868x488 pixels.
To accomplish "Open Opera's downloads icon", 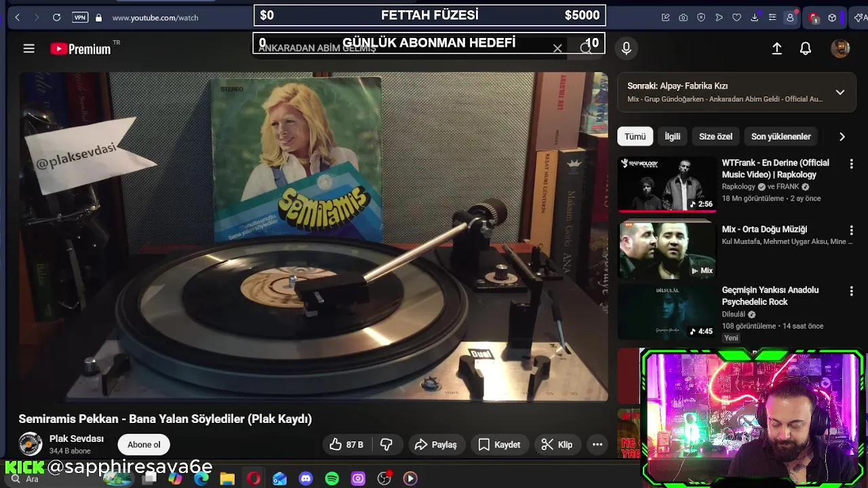I will 754,18.
